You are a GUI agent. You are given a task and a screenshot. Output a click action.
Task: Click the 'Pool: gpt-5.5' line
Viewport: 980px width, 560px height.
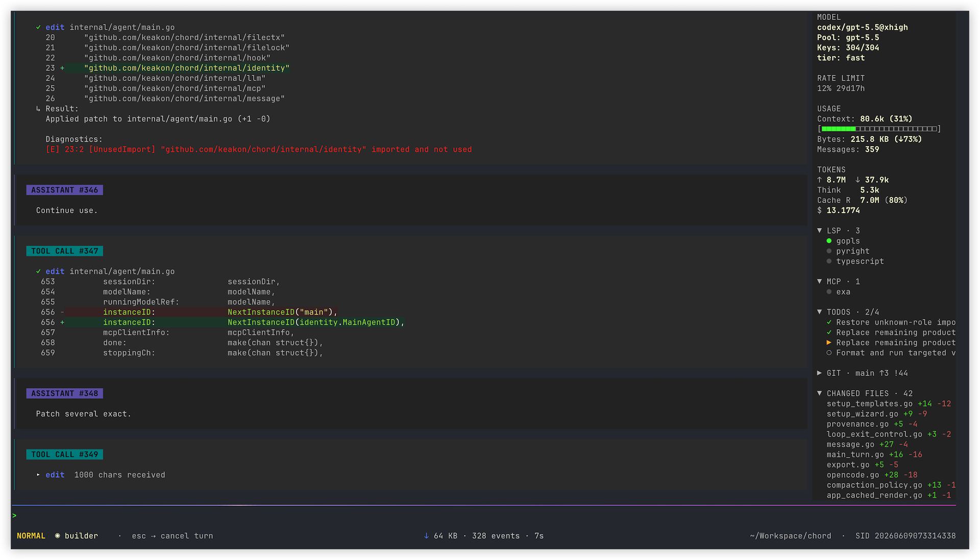point(848,38)
